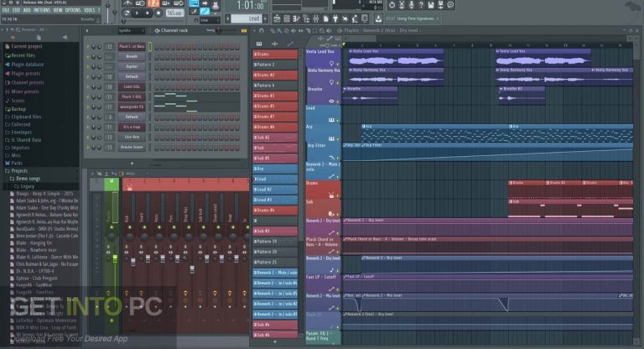Show patterns via piano-keys icon in picker panel

[259, 44]
